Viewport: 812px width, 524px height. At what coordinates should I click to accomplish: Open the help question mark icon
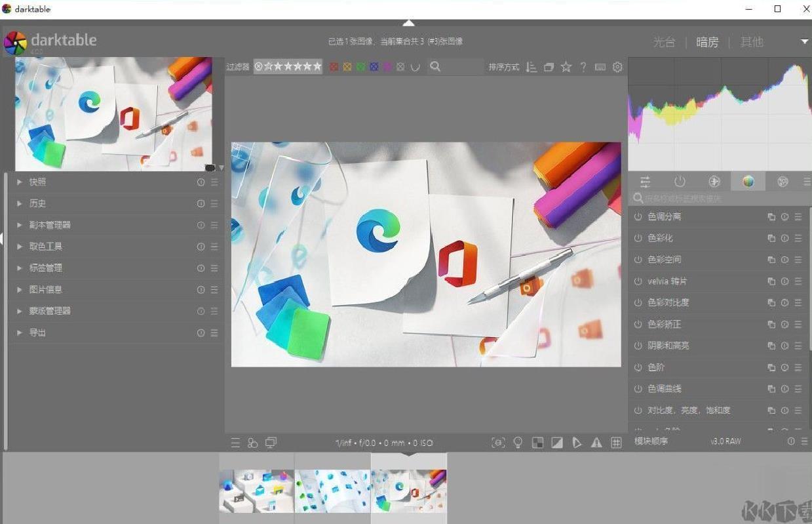pyautogui.click(x=583, y=67)
